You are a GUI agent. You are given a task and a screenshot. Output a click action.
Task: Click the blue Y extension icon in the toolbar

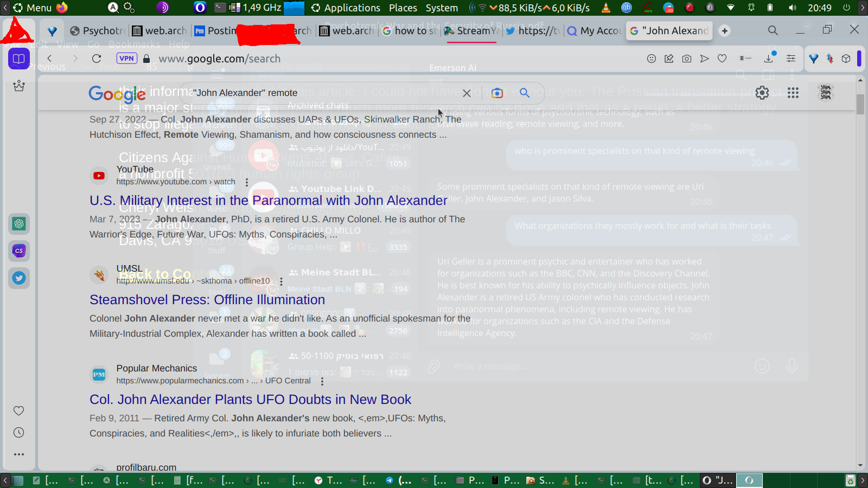814,59
